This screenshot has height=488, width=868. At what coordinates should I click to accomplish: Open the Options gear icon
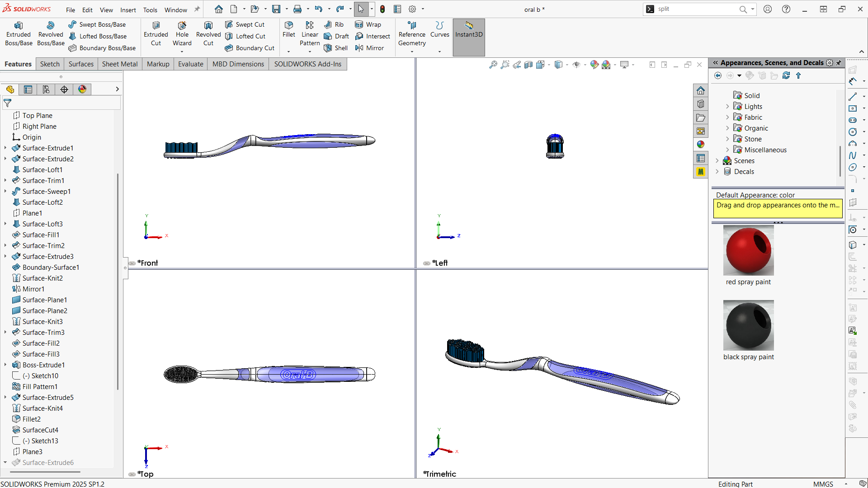tap(412, 9)
